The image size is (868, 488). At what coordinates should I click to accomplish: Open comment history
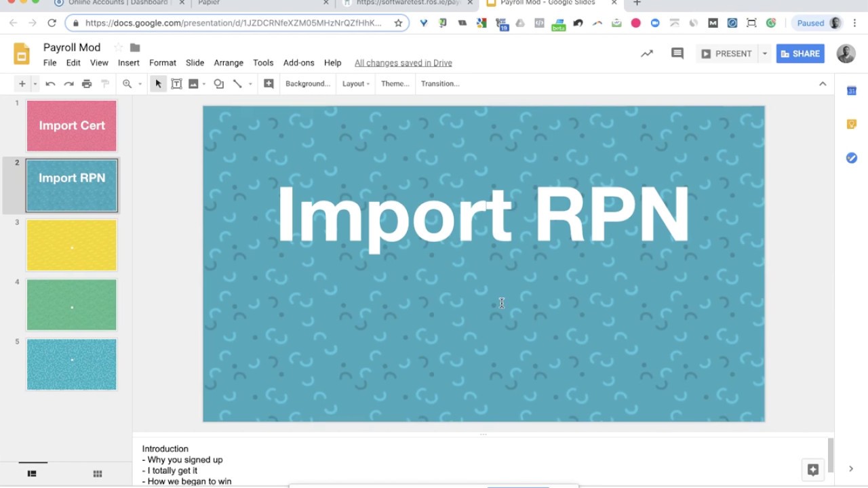point(677,54)
